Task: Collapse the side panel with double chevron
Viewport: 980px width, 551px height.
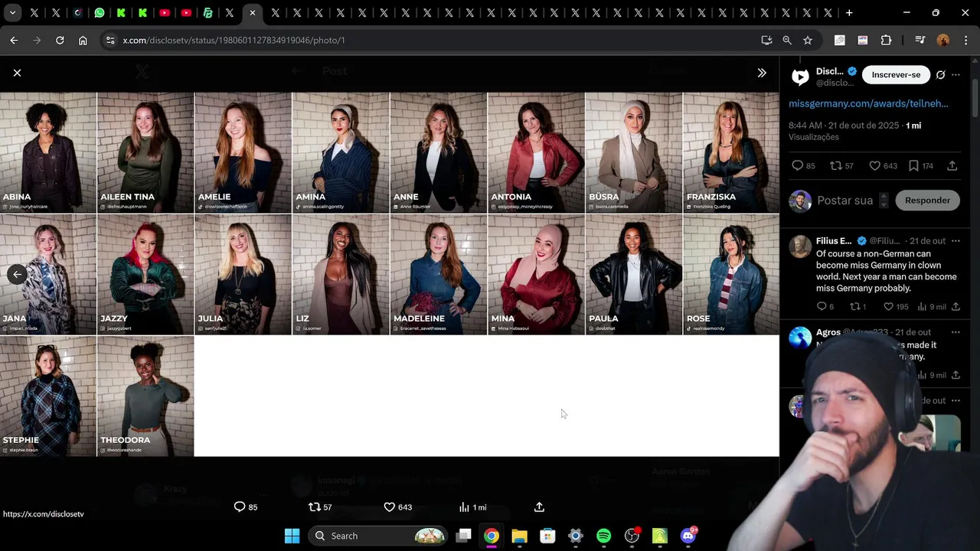Action: point(762,73)
